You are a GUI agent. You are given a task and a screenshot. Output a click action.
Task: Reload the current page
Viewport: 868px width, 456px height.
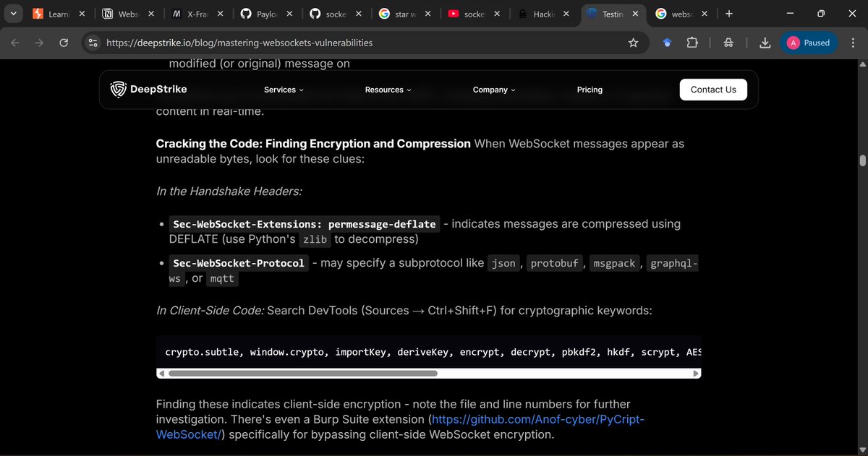coord(64,43)
